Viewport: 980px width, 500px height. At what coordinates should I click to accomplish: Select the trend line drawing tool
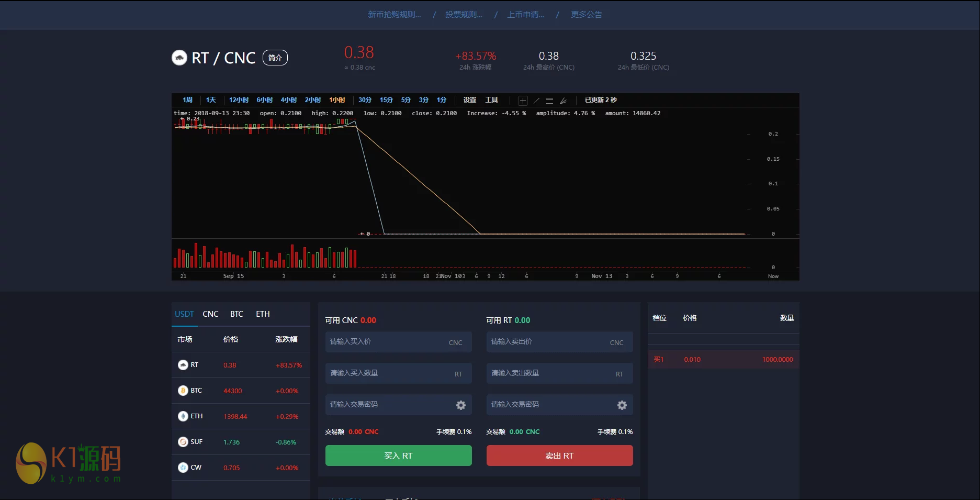(x=536, y=101)
